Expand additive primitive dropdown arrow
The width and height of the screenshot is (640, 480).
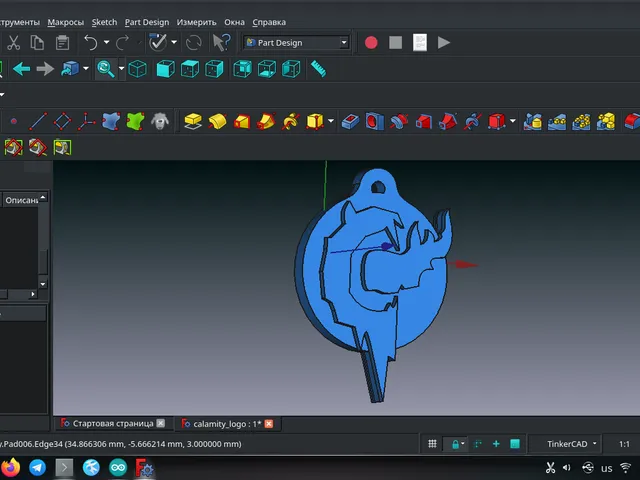coord(331,121)
